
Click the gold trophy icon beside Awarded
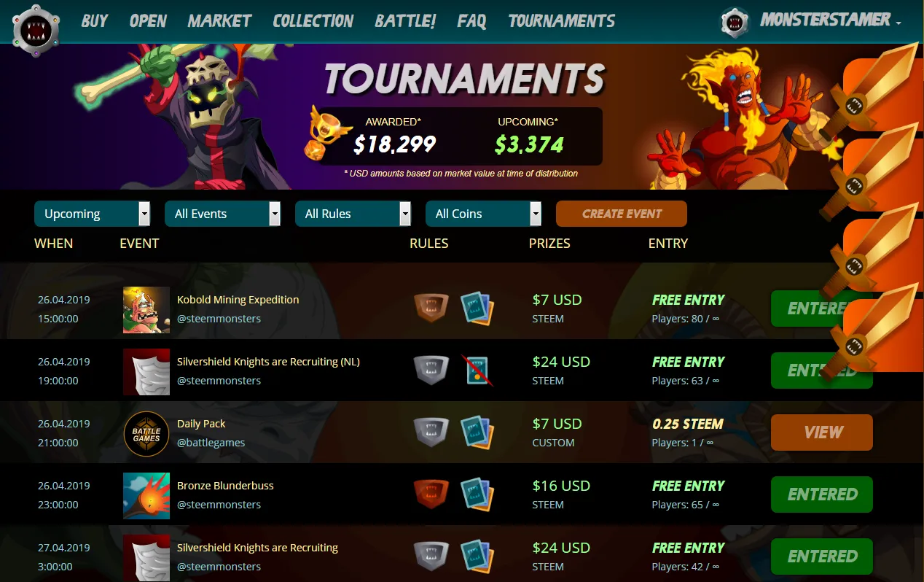(x=322, y=132)
